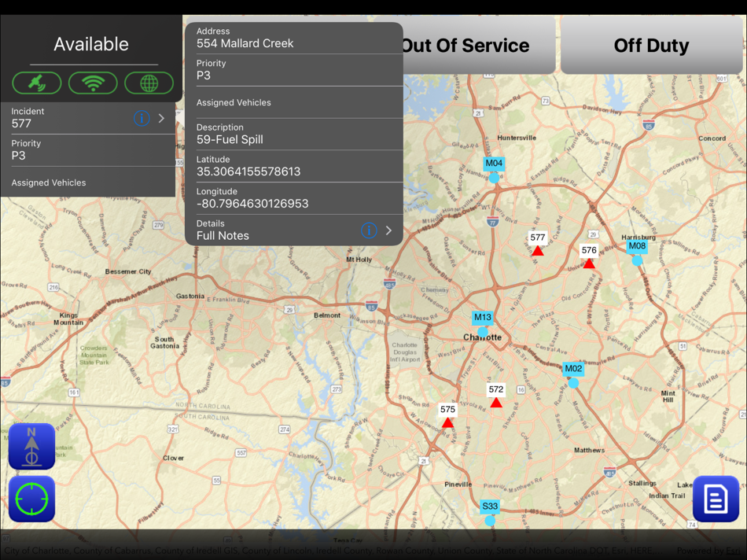Screen dimensions: 747x560
Task: Tap the Concord city label
Action: [x=712, y=138]
